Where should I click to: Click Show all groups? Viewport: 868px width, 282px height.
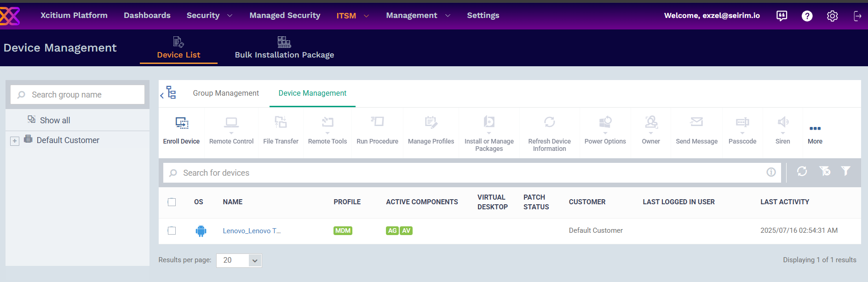(x=55, y=121)
